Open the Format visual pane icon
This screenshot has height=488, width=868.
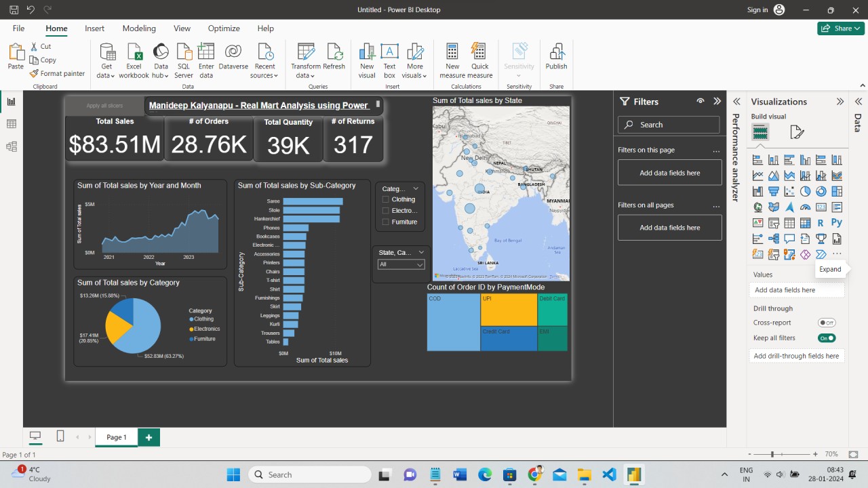797,132
